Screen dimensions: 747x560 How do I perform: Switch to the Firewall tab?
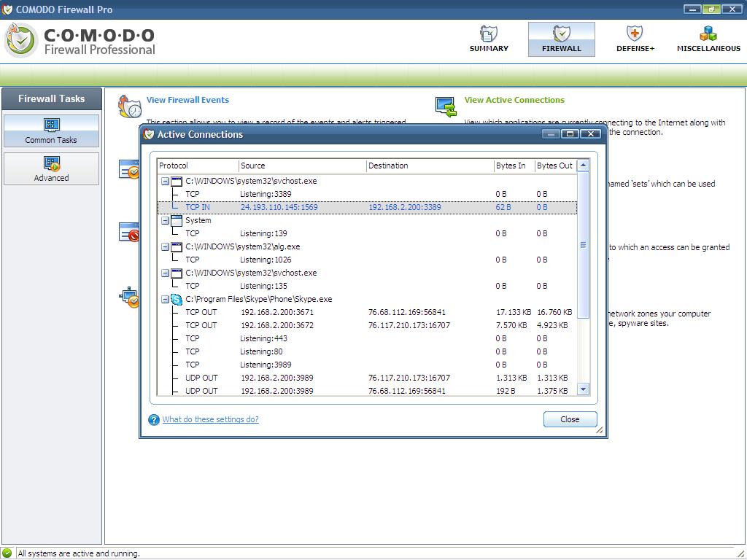click(x=561, y=39)
